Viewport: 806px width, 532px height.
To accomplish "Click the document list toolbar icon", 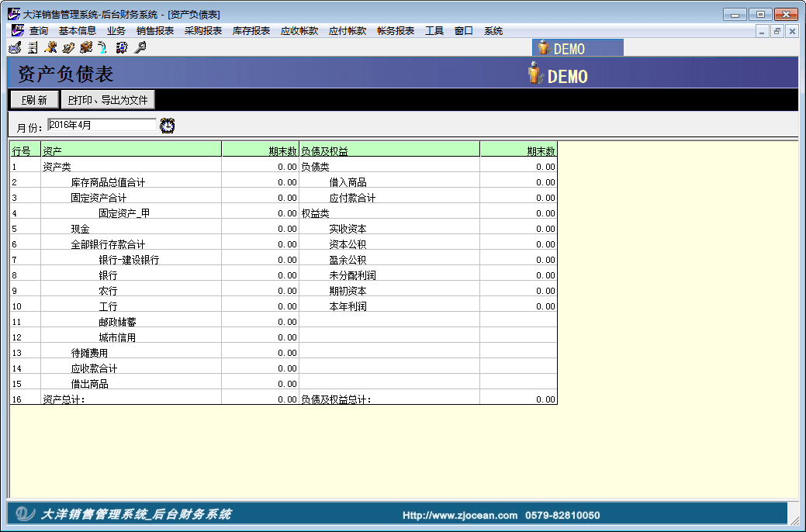I will [x=33, y=48].
